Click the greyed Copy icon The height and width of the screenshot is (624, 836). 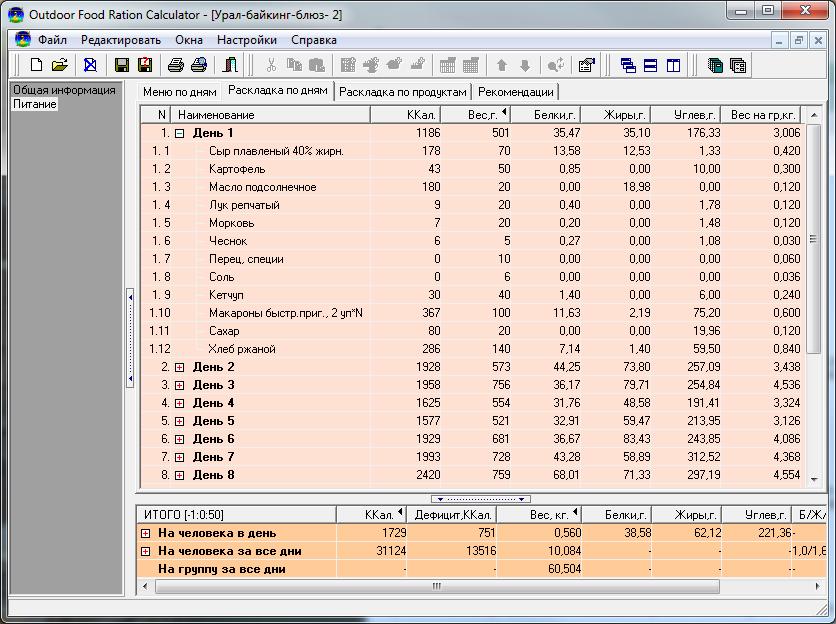point(294,66)
